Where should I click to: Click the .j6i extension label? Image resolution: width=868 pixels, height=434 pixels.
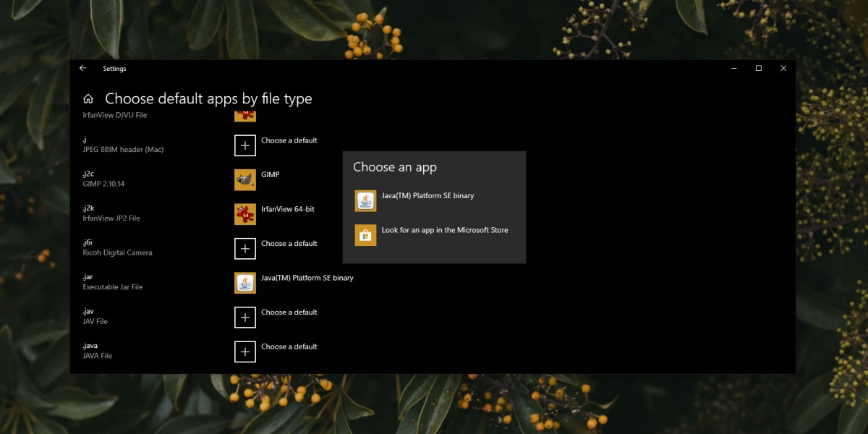(88, 242)
